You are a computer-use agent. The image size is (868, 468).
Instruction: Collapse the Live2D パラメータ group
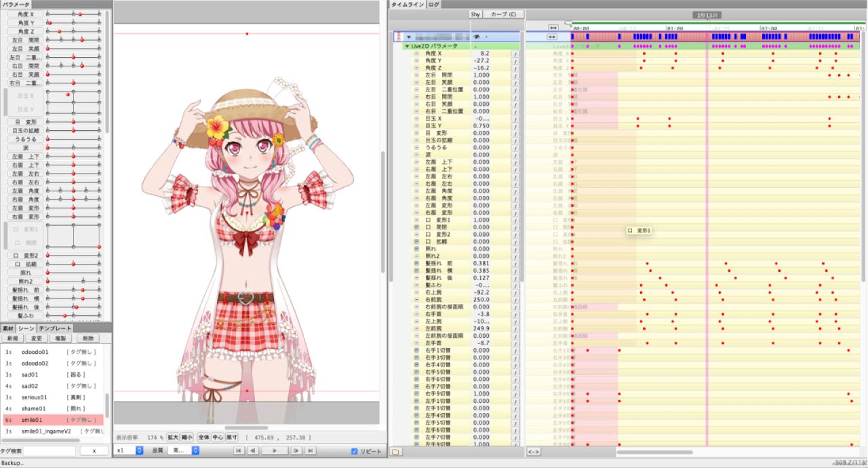407,45
